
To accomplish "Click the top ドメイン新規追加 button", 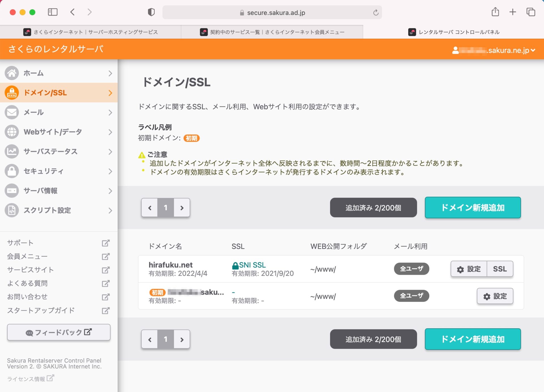I will pyautogui.click(x=473, y=208).
